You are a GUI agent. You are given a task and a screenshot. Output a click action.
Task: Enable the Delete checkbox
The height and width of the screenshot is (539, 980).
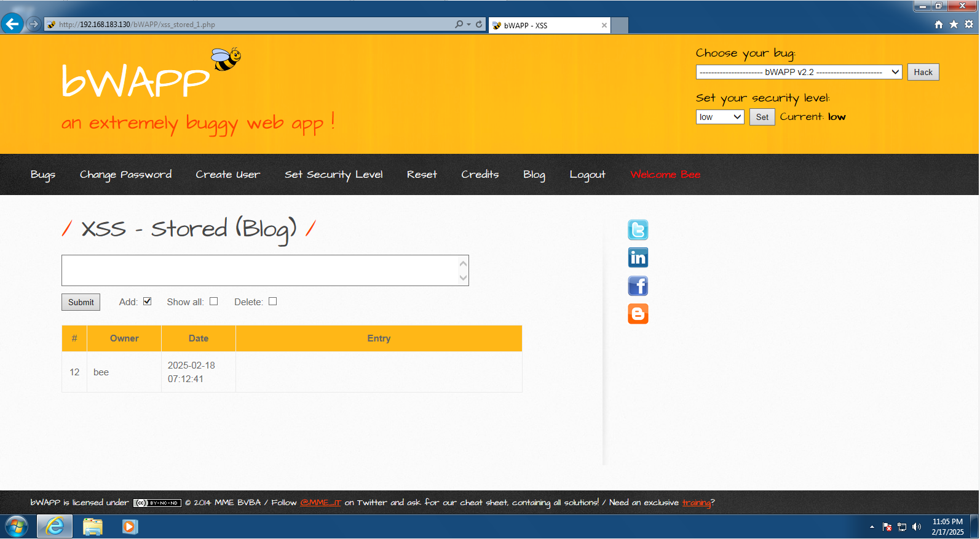[x=273, y=301]
